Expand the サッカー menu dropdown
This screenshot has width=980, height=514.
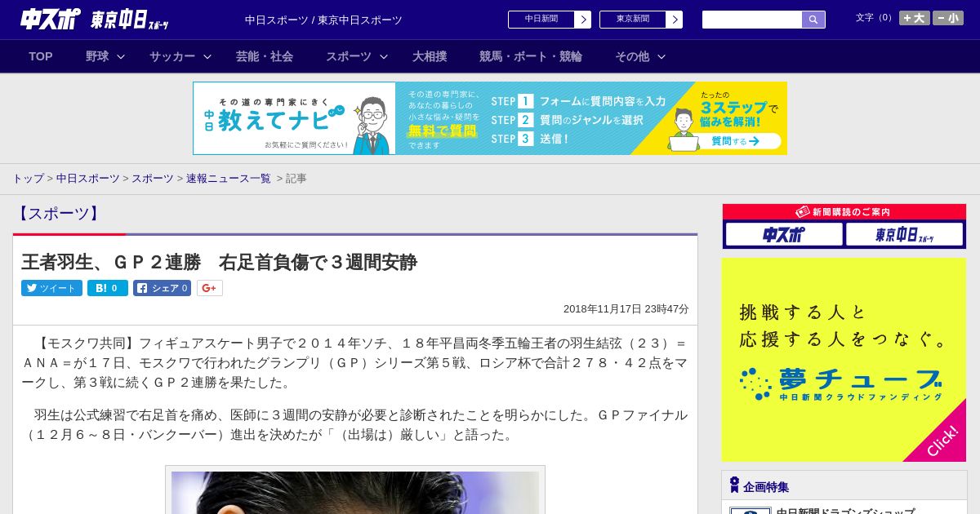(x=180, y=56)
